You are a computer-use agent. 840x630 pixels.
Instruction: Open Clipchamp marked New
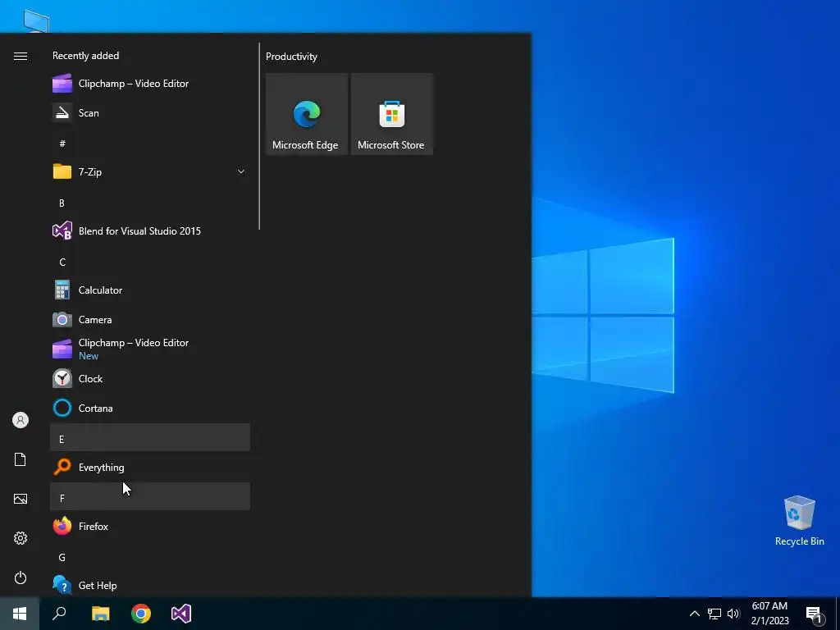click(x=150, y=349)
